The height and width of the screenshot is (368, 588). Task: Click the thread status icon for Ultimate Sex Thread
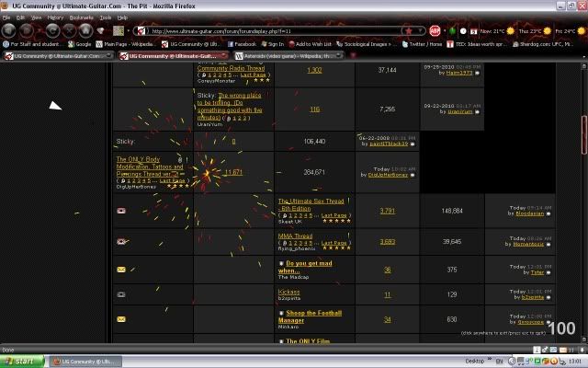(121, 211)
